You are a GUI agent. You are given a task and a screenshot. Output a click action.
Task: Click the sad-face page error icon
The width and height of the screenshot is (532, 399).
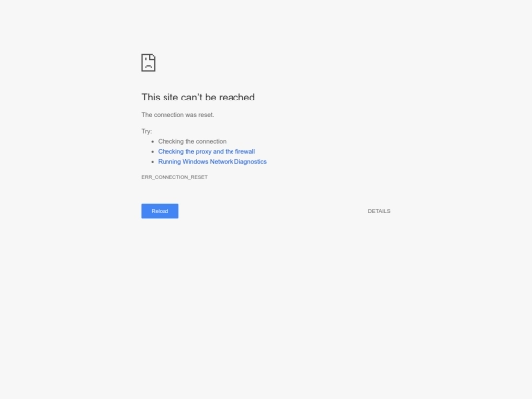(148, 63)
